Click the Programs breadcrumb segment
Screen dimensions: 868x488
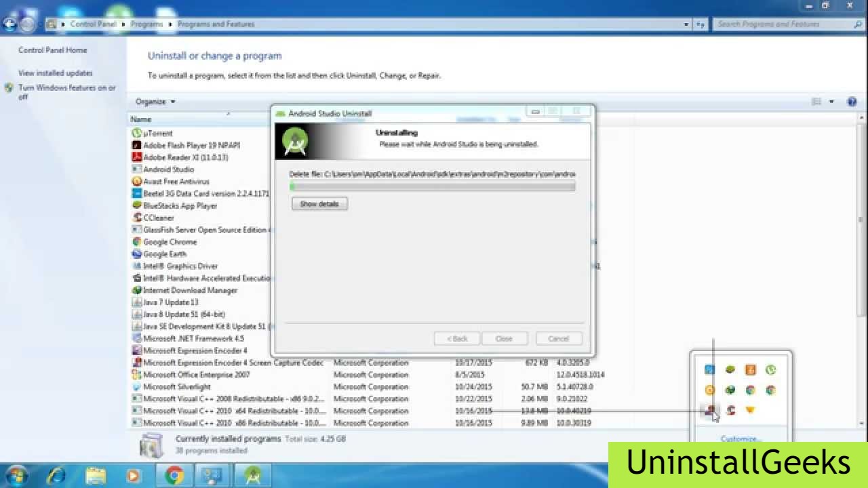coord(147,24)
